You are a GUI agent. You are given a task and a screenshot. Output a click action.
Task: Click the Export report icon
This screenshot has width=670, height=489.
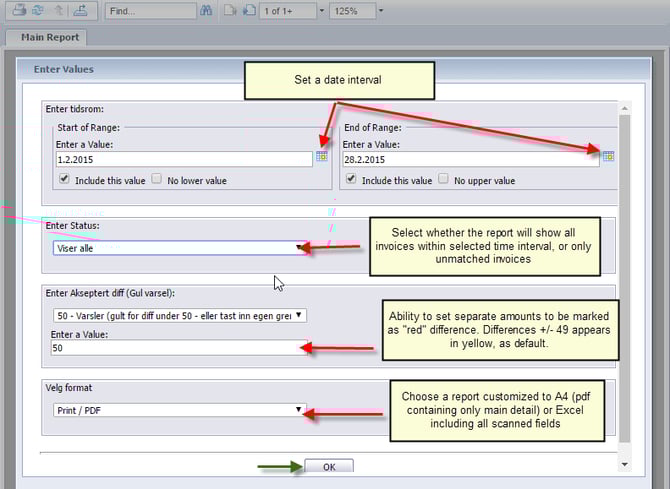[80, 10]
